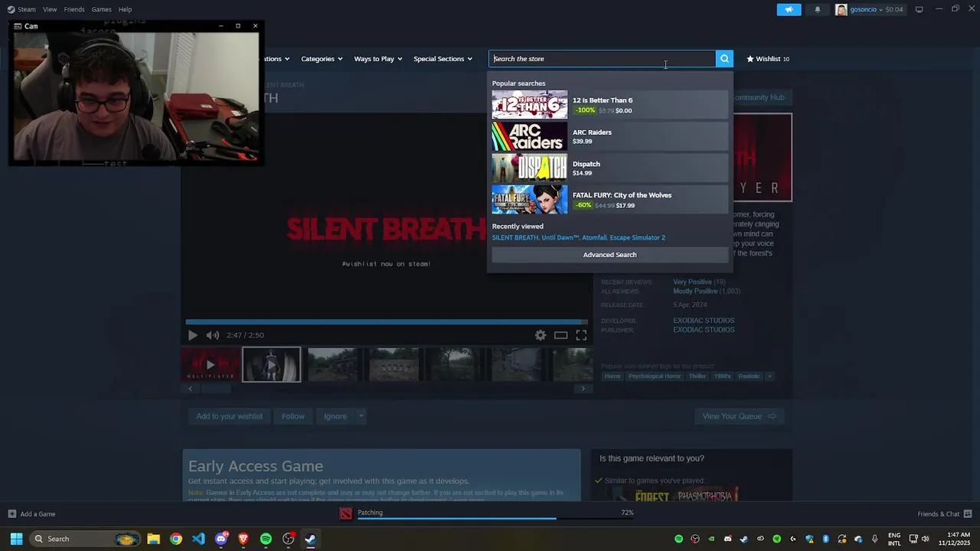This screenshot has height=551, width=980.
Task: Open the Steam menu
Action: 27,9
